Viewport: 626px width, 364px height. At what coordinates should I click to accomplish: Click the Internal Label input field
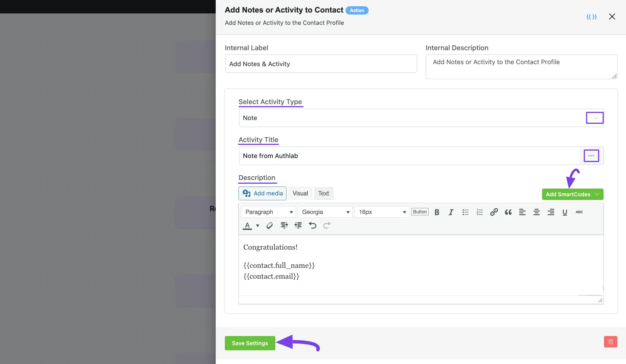[321, 64]
